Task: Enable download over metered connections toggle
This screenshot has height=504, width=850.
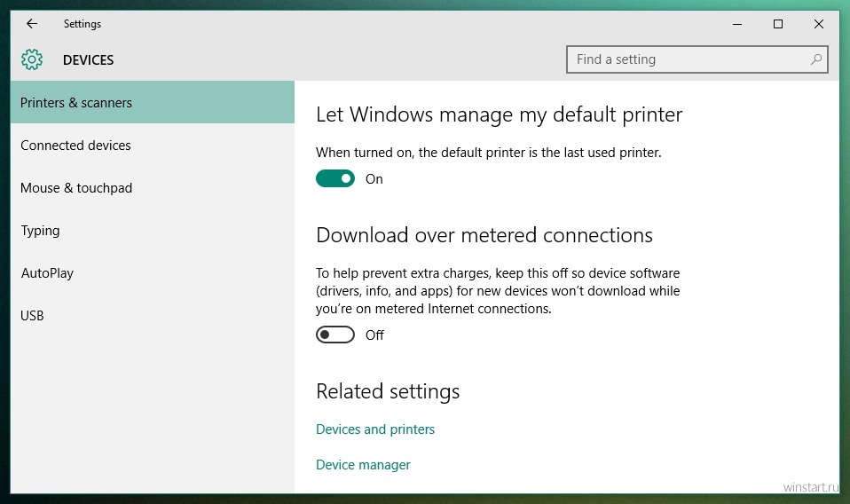Action: pyautogui.click(x=335, y=335)
